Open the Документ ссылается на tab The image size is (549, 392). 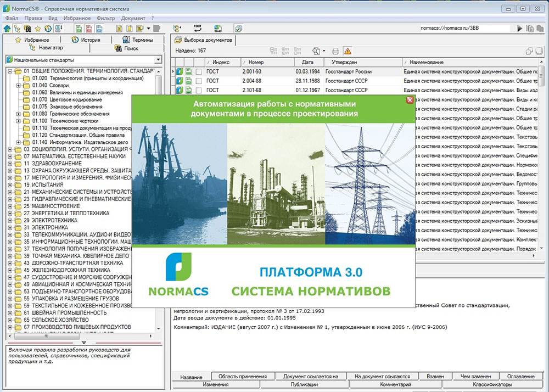click(311, 377)
